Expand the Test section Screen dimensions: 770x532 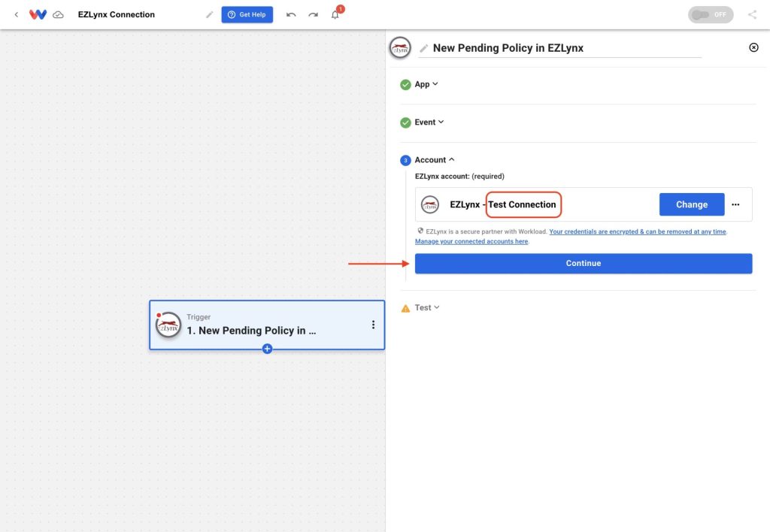[427, 308]
